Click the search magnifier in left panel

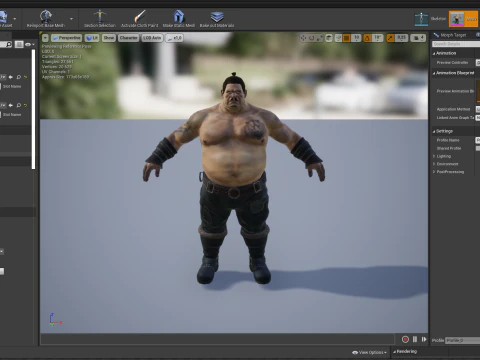9,44
